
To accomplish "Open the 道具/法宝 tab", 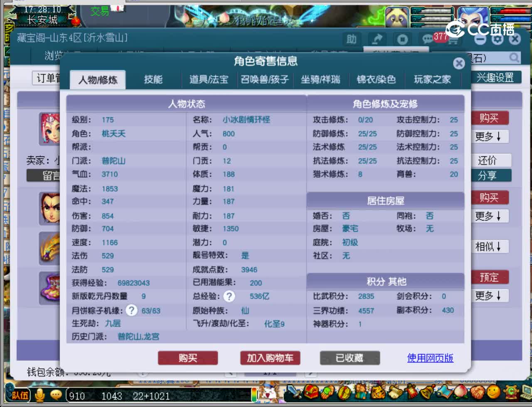I will tap(209, 79).
